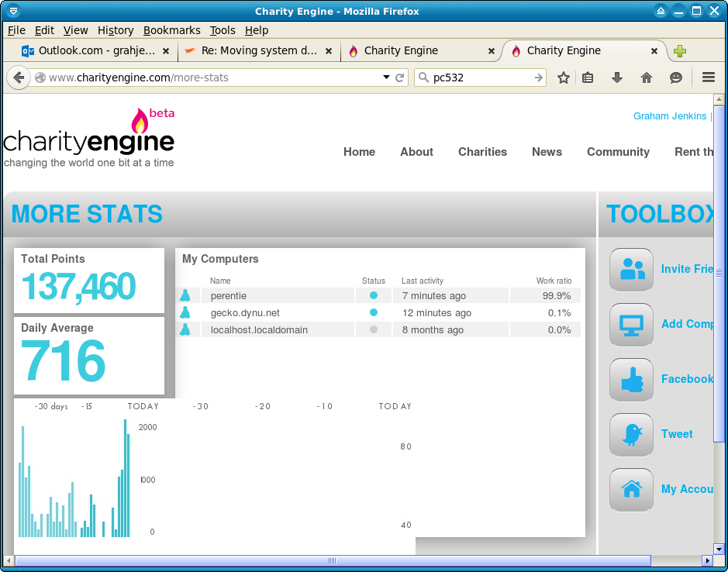The width and height of the screenshot is (728, 572).
Task: Click the browser back arrow button
Action: click(19, 78)
